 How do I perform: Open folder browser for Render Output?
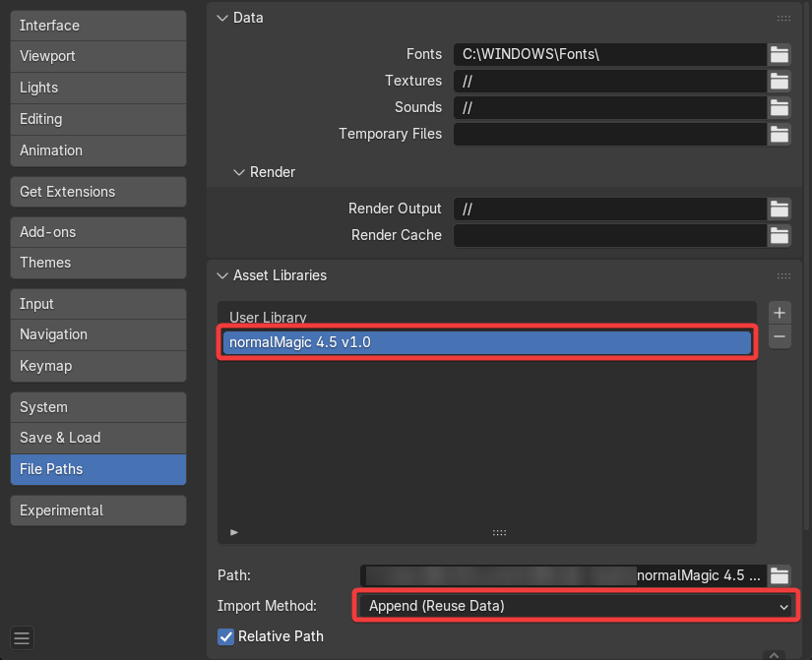[780, 209]
